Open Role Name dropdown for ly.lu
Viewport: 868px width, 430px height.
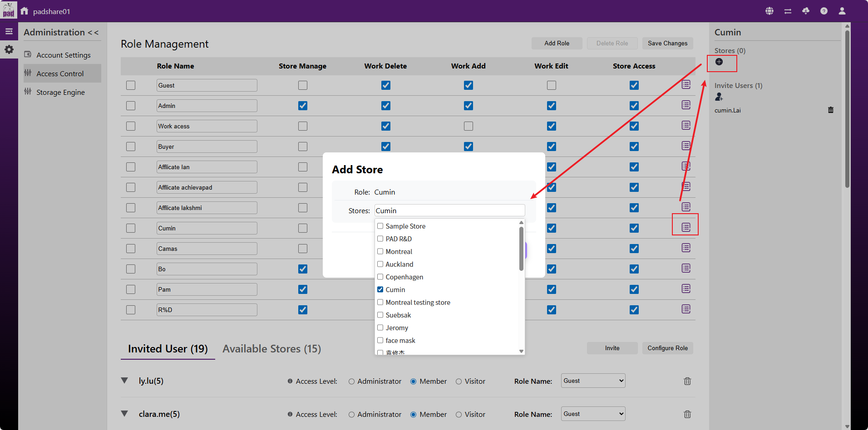coord(593,381)
